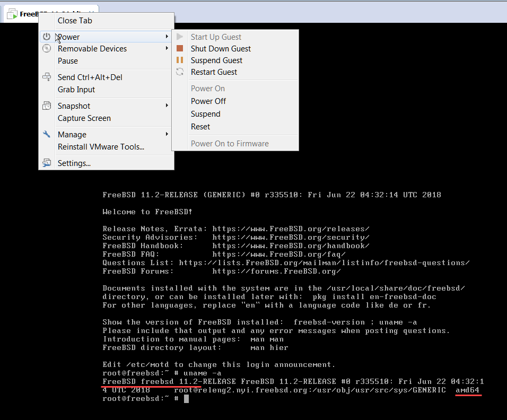Select Shut Down Guest

(x=221, y=49)
